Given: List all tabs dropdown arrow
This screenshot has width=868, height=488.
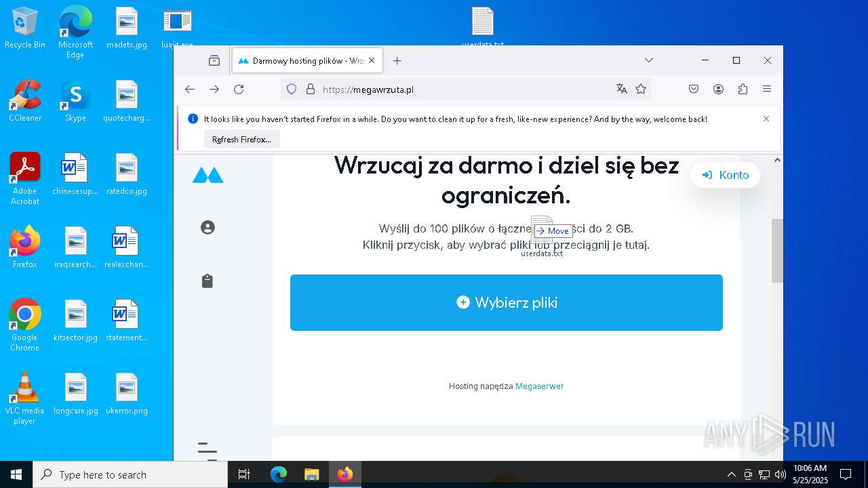Looking at the screenshot, I should click(649, 60).
